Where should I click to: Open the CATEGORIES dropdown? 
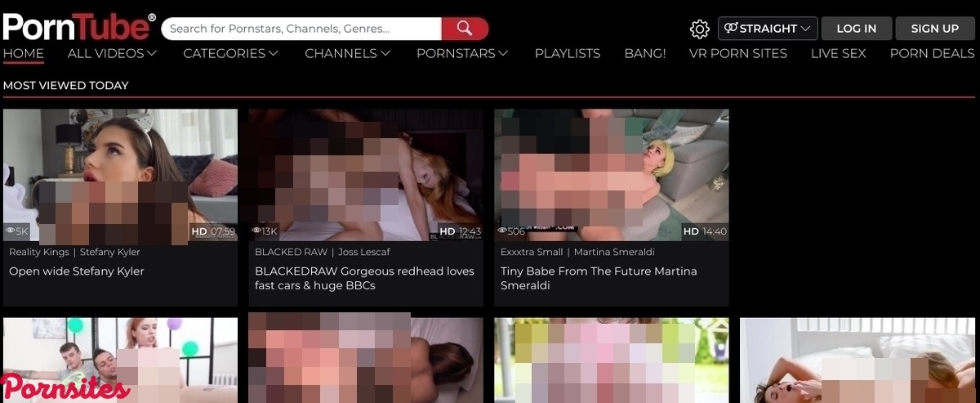(x=230, y=53)
